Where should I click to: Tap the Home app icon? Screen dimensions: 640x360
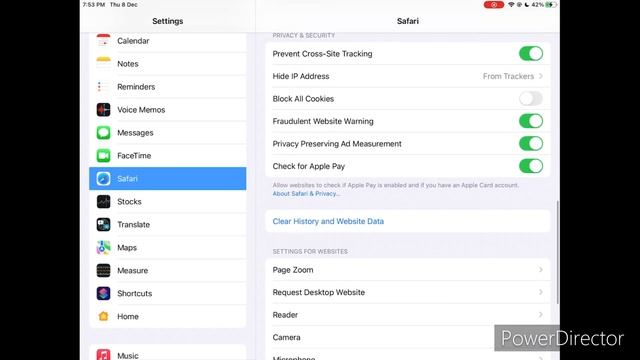point(103,316)
